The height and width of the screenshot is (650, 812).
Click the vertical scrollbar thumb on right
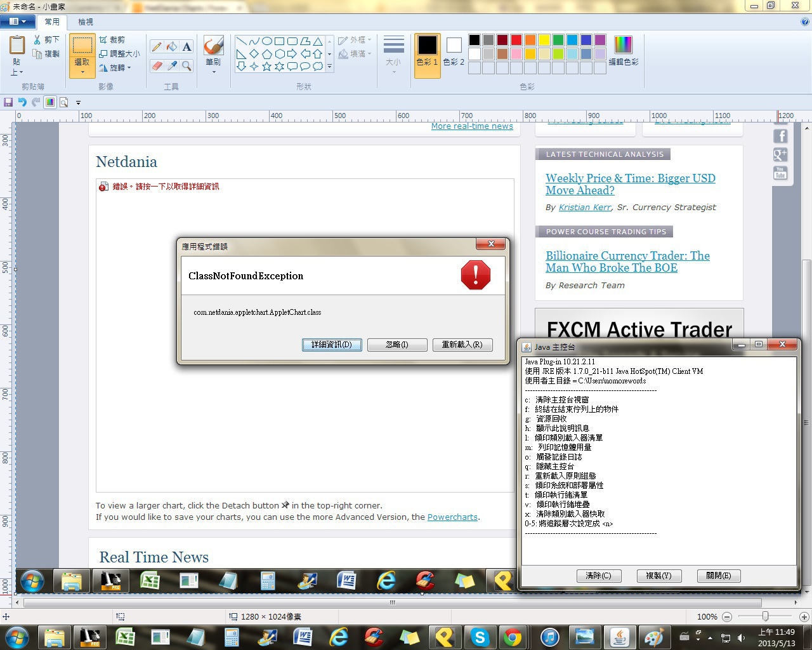pyautogui.click(x=807, y=423)
